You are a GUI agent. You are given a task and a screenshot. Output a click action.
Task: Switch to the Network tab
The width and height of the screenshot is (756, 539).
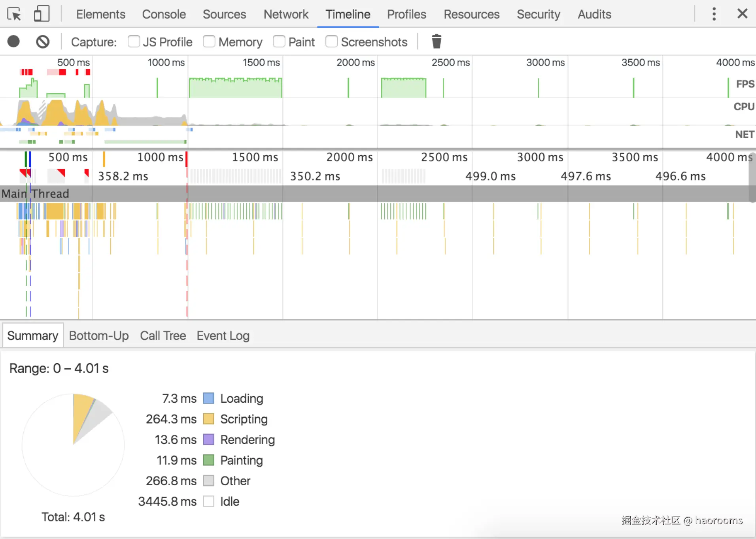click(286, 15)
